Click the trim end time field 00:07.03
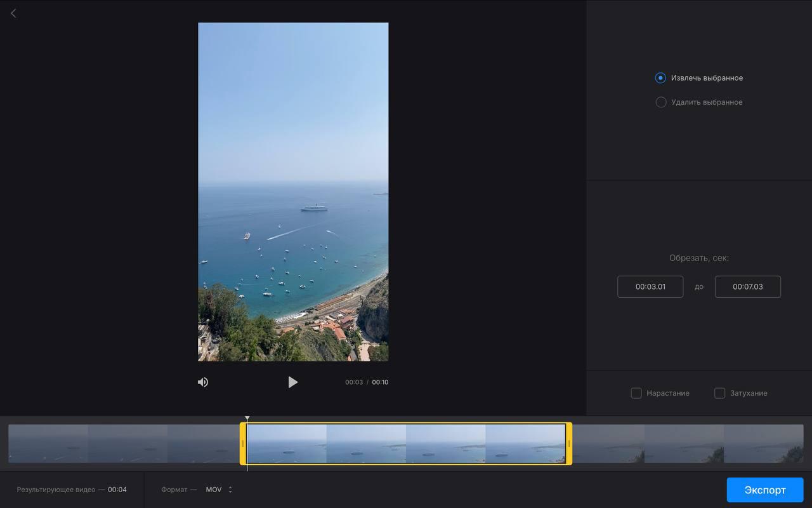 click(x=747, y=286)
